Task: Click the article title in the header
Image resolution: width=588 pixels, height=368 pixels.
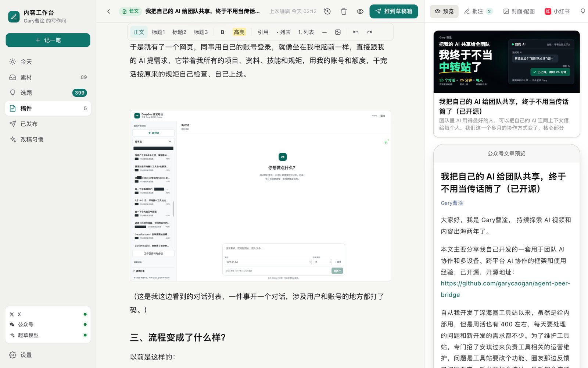Action: click(x=202, y=11)
